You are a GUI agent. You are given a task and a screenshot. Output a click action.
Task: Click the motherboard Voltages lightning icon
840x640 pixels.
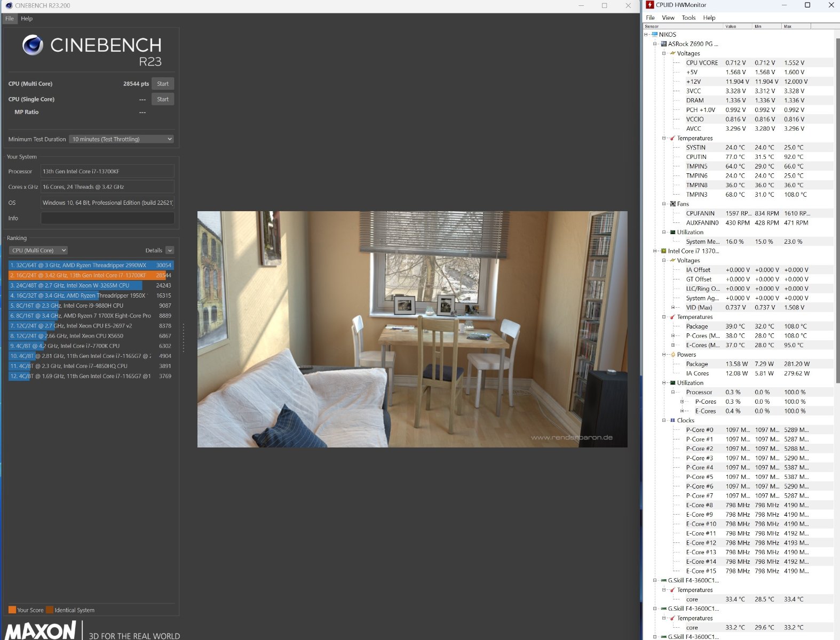[x=672, y=53]
